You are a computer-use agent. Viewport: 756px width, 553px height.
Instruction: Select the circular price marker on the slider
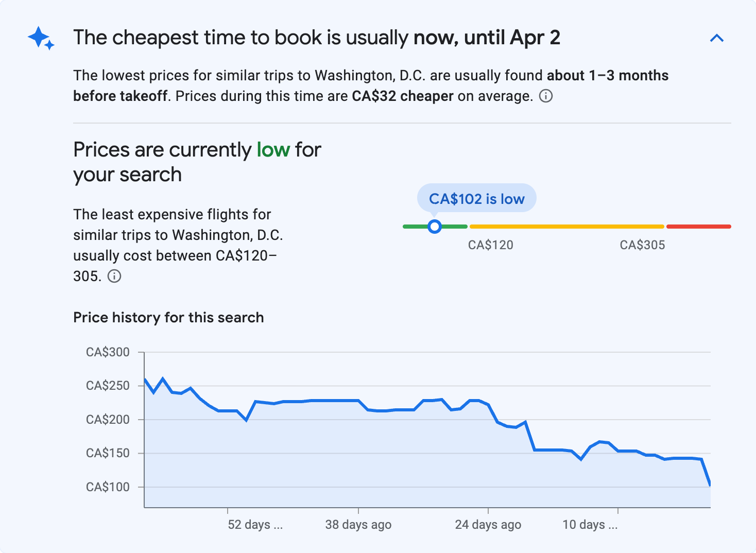tap(435, 226)
